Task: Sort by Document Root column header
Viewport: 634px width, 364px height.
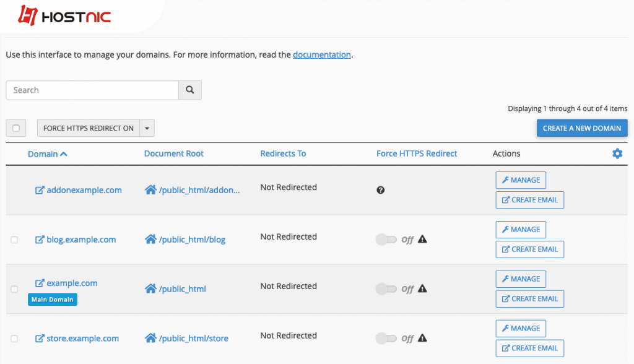Action: coord(174,154)
